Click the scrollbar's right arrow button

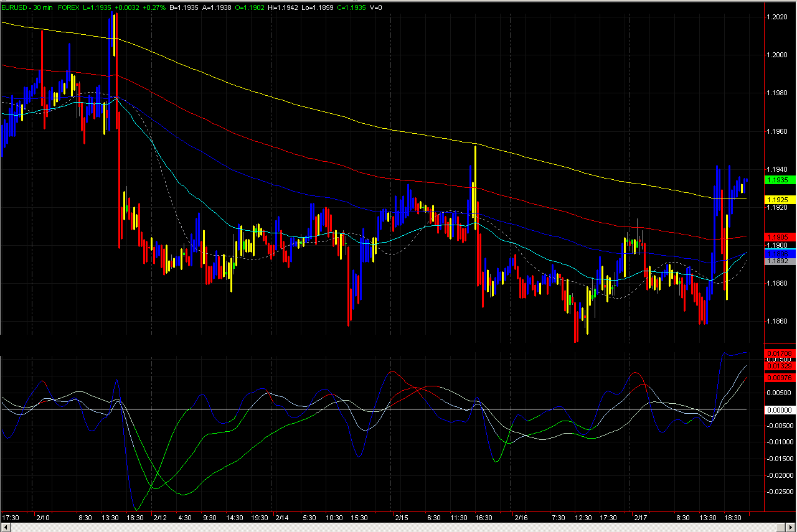[x=792, y=527]
